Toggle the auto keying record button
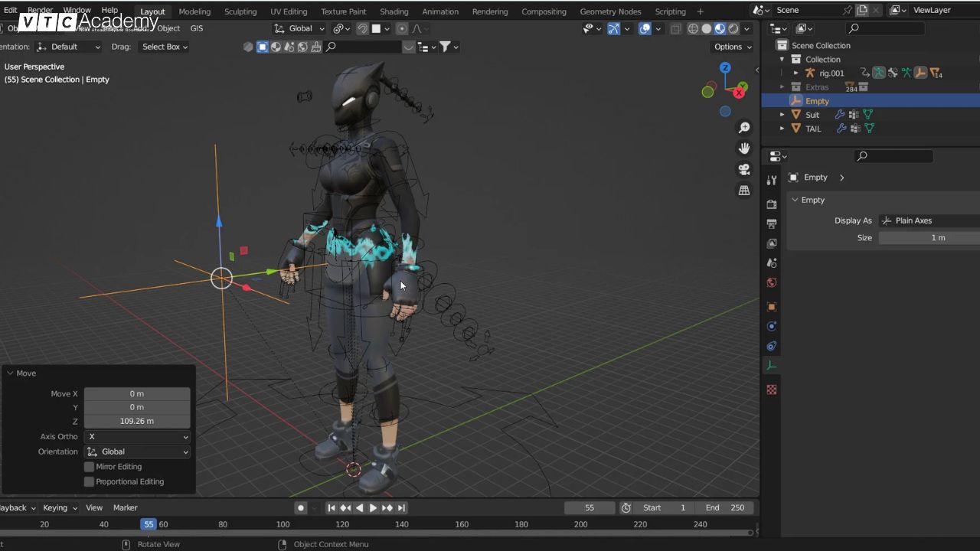This screenshot has height=551, width=980. (x=301, y=507)
